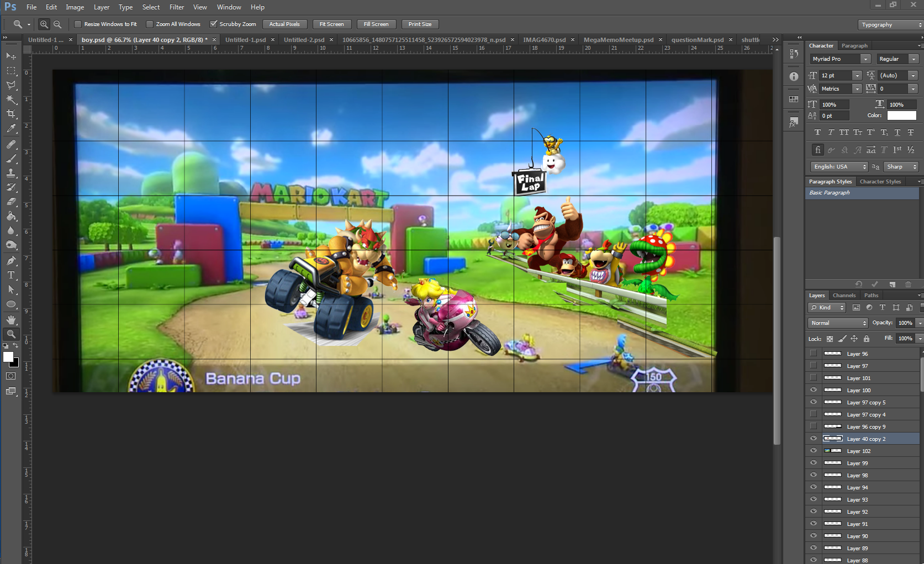
Task: Open the Info panel icon
Action: click(794, 77)
